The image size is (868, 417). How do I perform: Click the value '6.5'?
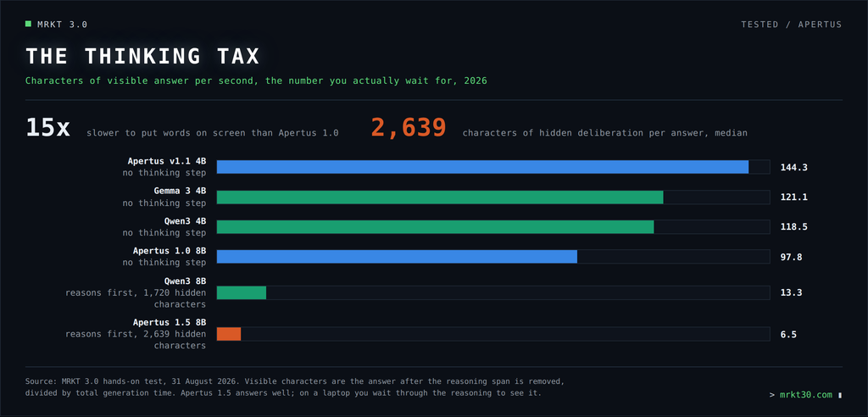pyautogui.click(x=788, y=335)
